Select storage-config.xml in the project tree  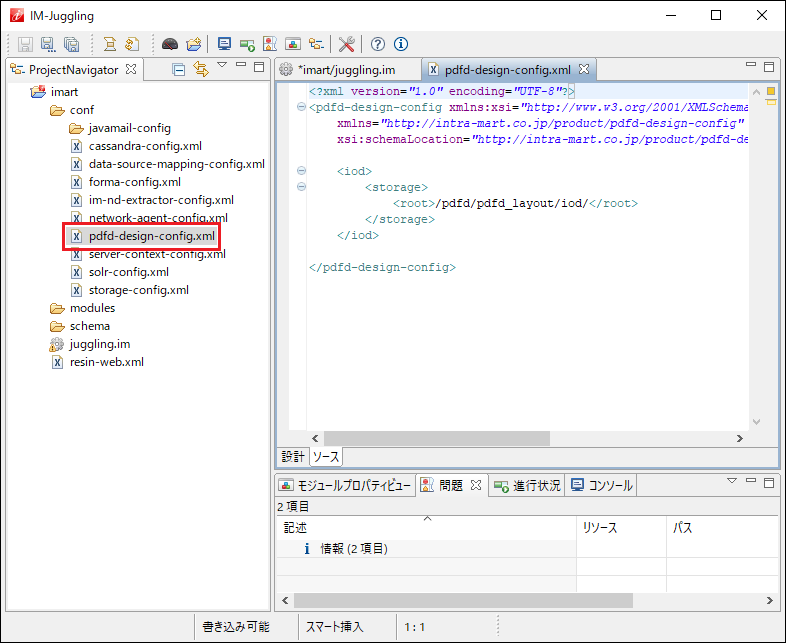point(138,290)
